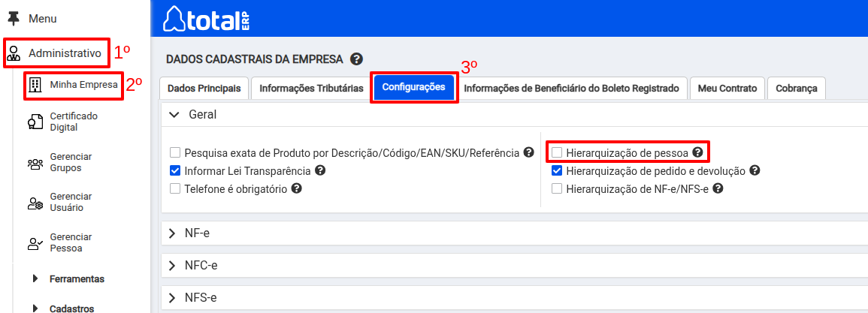Switch to Informações Tributárias tab
This screenshot has height=313, width=868.
311,89
